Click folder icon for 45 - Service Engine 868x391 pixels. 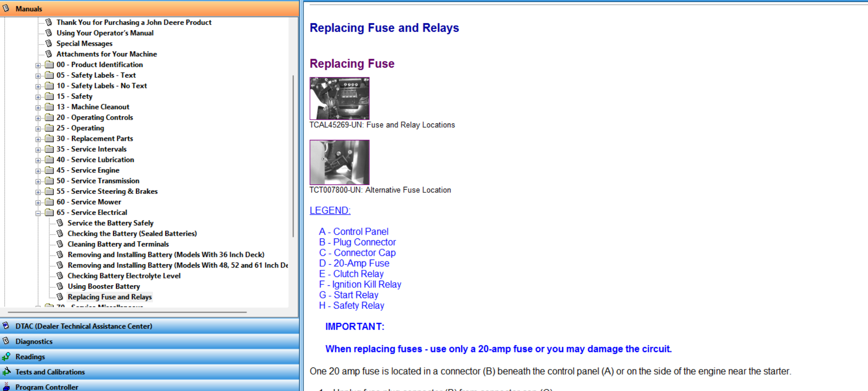pos(49,170)
